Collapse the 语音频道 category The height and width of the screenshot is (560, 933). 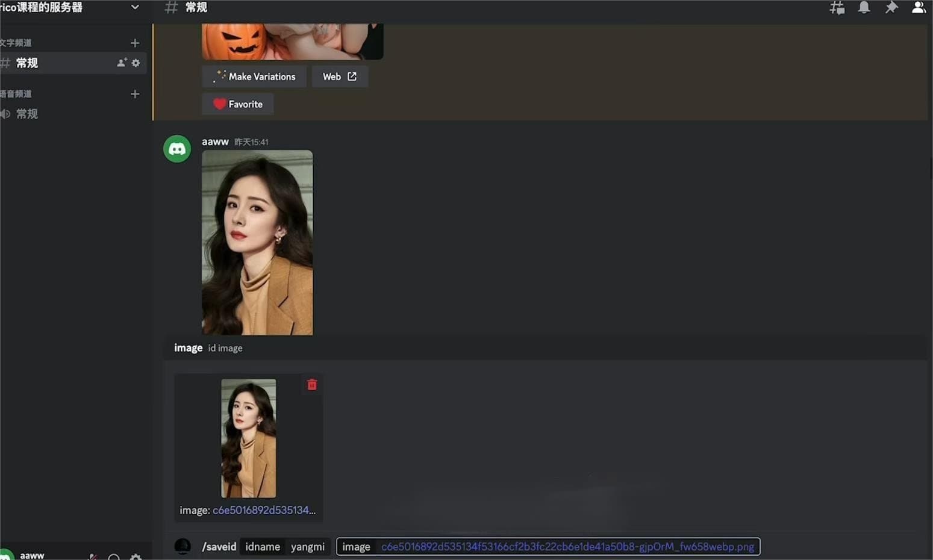click(16, 94)
